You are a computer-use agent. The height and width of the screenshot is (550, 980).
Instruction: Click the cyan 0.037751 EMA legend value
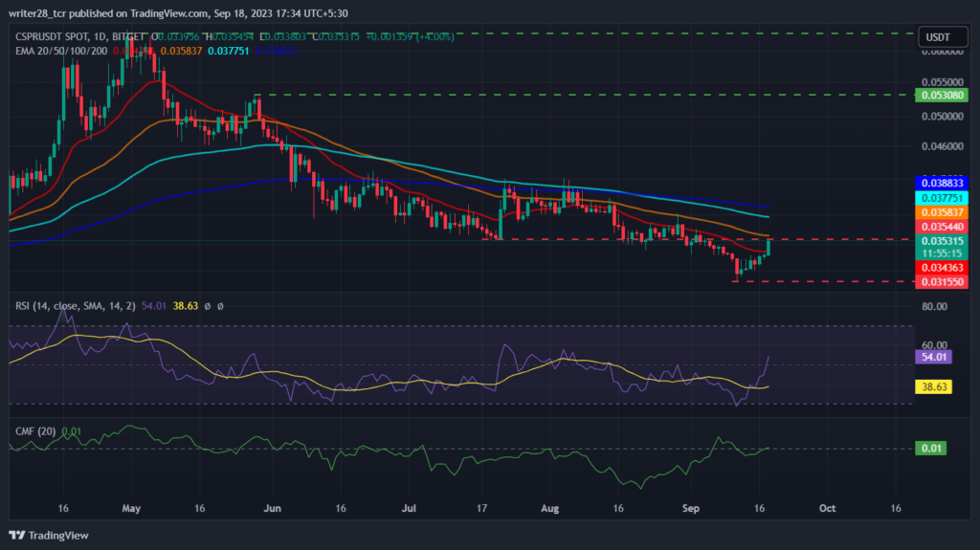(x=229, y=51)
